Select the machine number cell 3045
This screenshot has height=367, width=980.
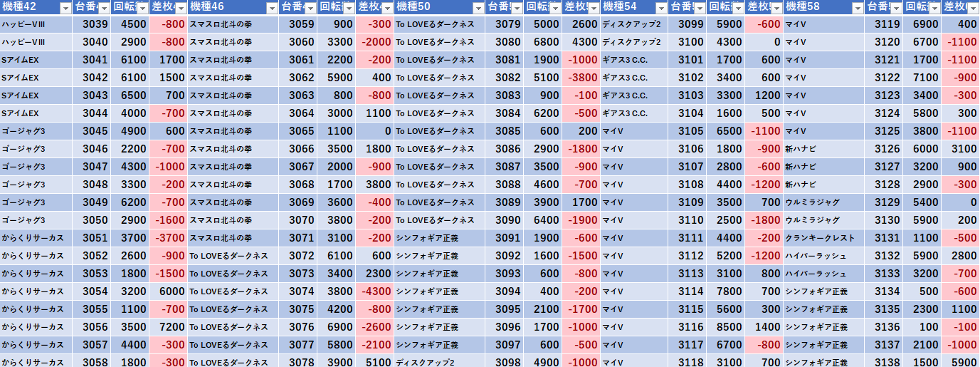click(x=91, y=131)
